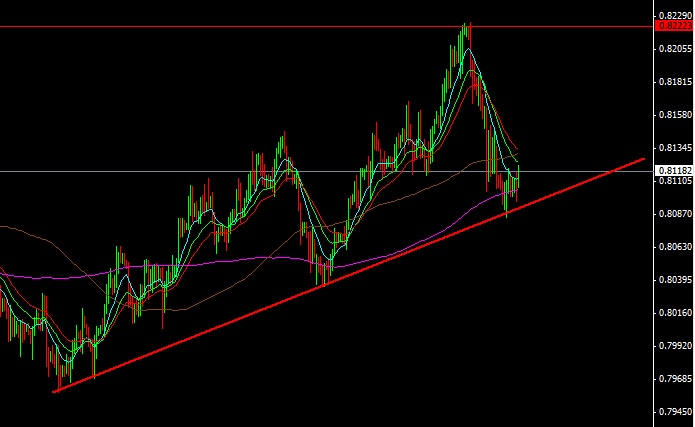Click the 0.80870 price scale label
The image size is (695, 427).
pyautogui.click(x=675, y=214)
